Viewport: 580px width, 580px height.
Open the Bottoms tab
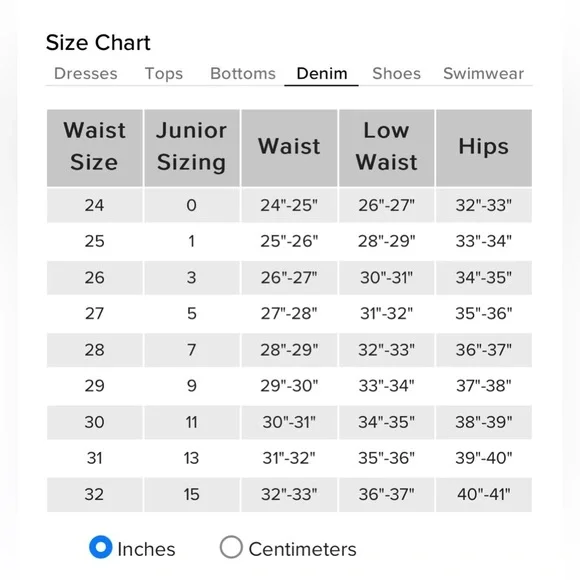(243, 74)
